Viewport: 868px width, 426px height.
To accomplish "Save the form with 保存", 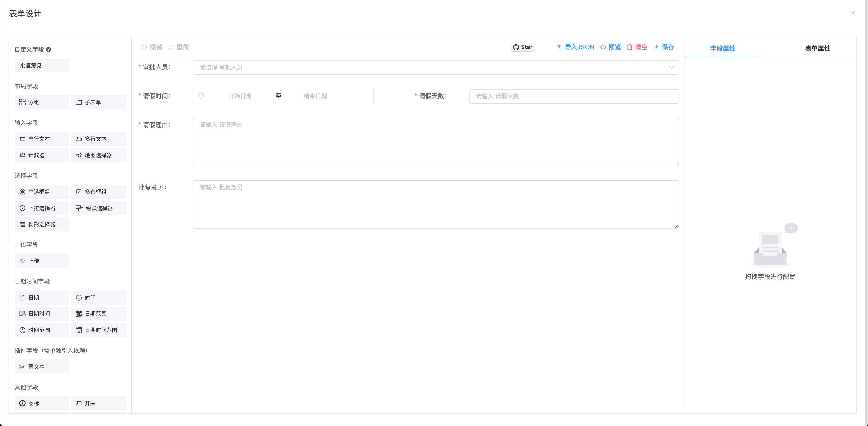I will [664, 47].
